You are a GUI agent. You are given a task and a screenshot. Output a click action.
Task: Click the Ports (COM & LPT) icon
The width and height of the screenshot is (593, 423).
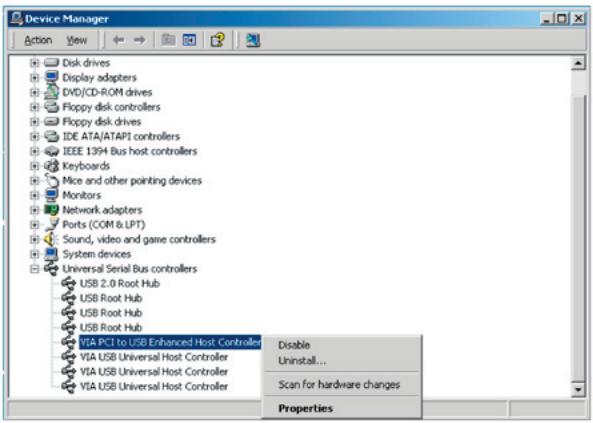(x=51, y=224)
